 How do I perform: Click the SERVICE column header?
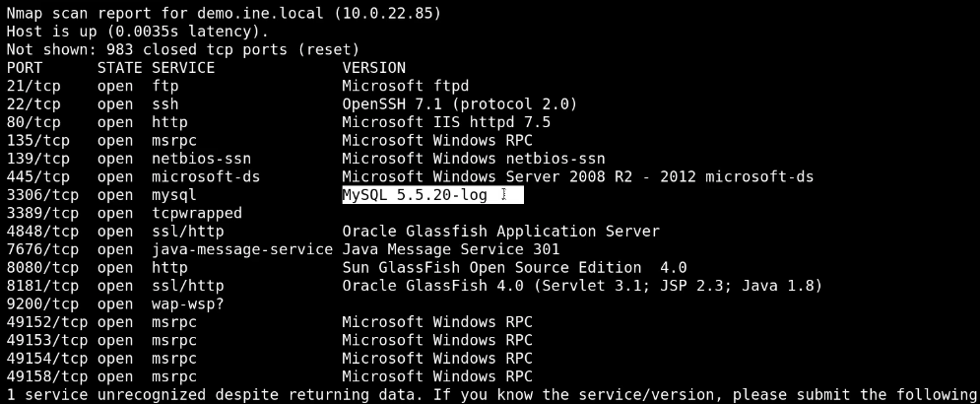[x=183, y=68]
